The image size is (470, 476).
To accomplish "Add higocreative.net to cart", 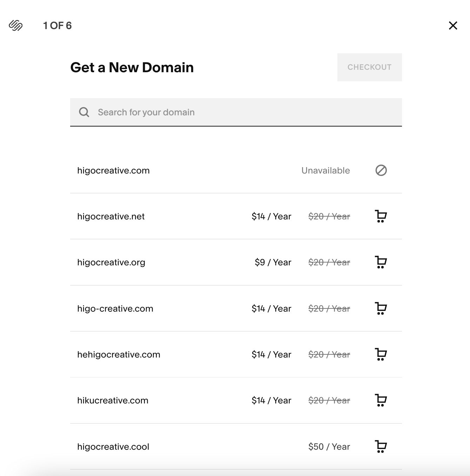I will tap(381, 216).
